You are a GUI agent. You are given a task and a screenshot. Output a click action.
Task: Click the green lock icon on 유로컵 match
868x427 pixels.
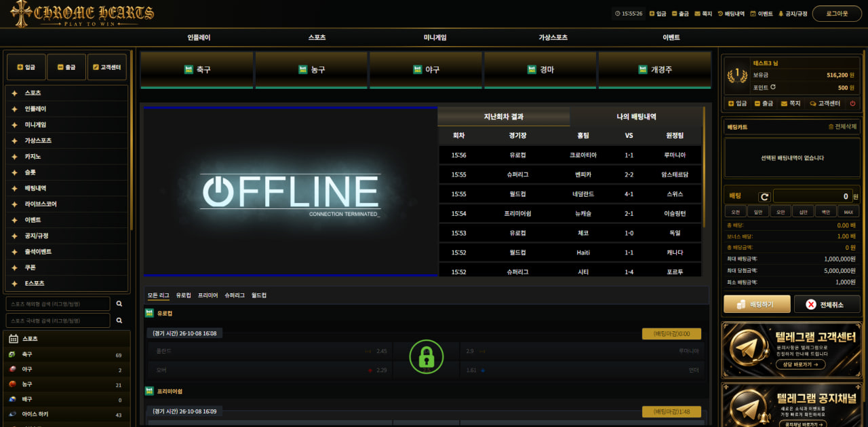pos(426,356)
